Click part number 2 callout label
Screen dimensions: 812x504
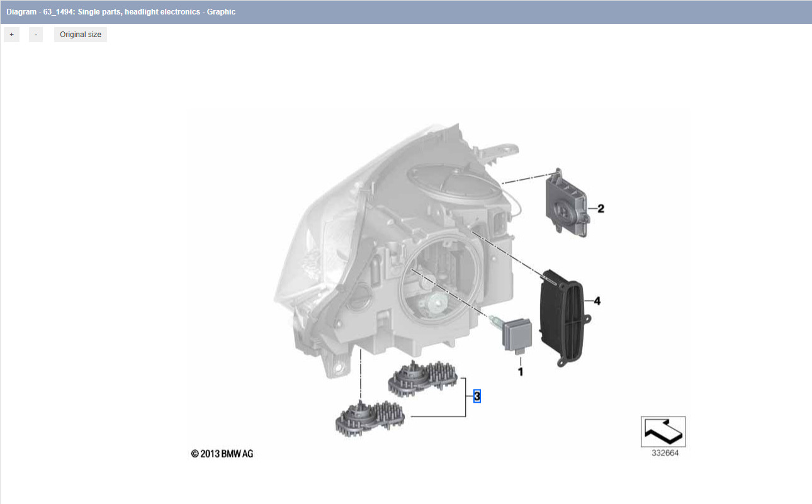pyautogui.click(x=600, y=209)
